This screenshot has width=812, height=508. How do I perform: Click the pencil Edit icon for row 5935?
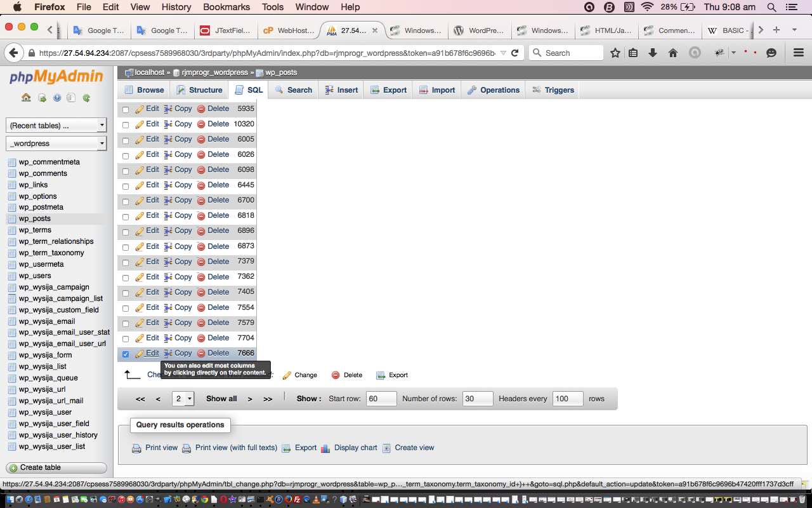pyautogui.click(x=140, y=109)
